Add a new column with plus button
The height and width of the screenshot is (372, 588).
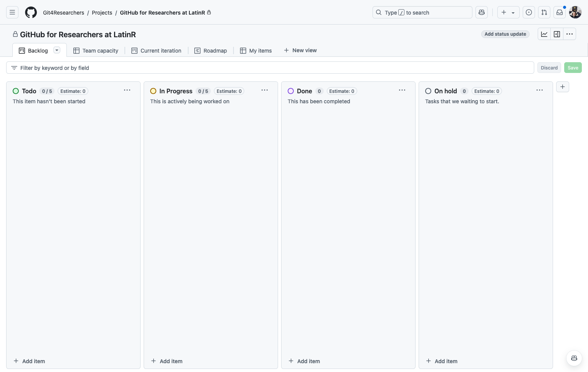(563, 87)
